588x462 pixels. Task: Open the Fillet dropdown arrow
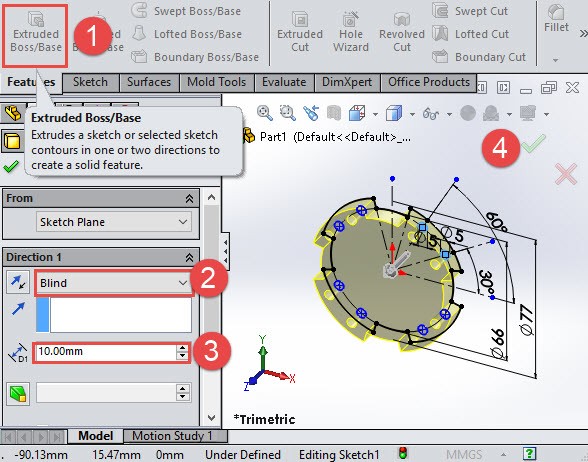555,60
